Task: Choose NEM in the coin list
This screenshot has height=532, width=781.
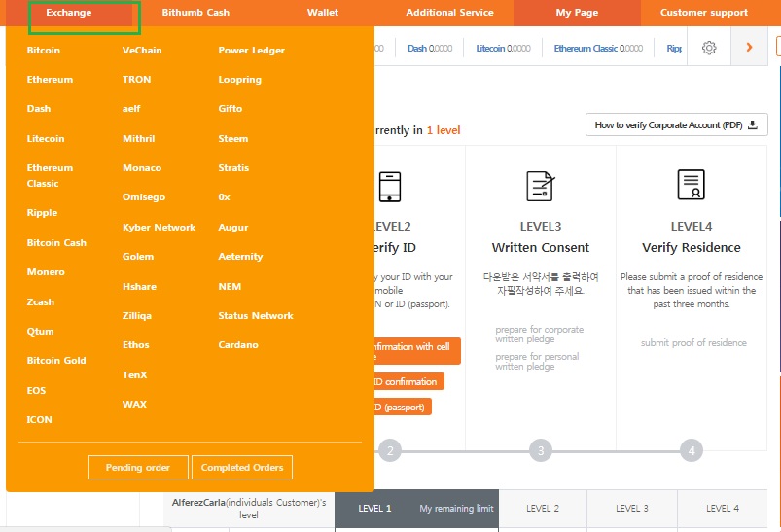Action: 230,286
